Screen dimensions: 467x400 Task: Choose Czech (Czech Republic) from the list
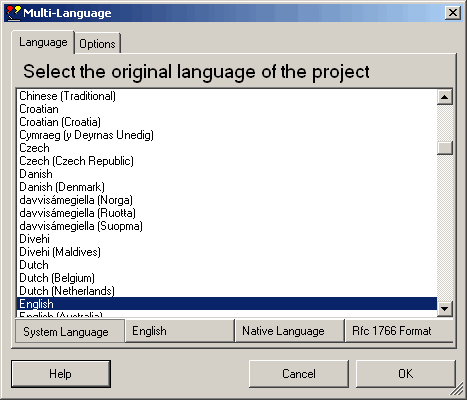(227, 161)
